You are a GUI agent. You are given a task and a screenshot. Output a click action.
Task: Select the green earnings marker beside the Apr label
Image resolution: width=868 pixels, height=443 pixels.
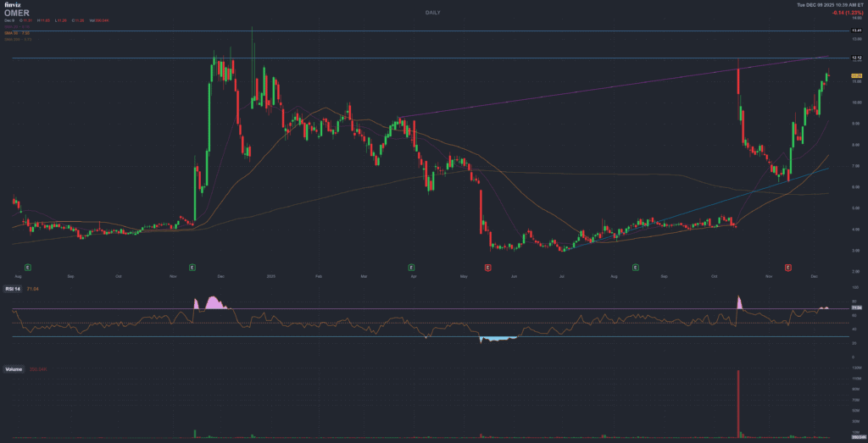[411, 267]
